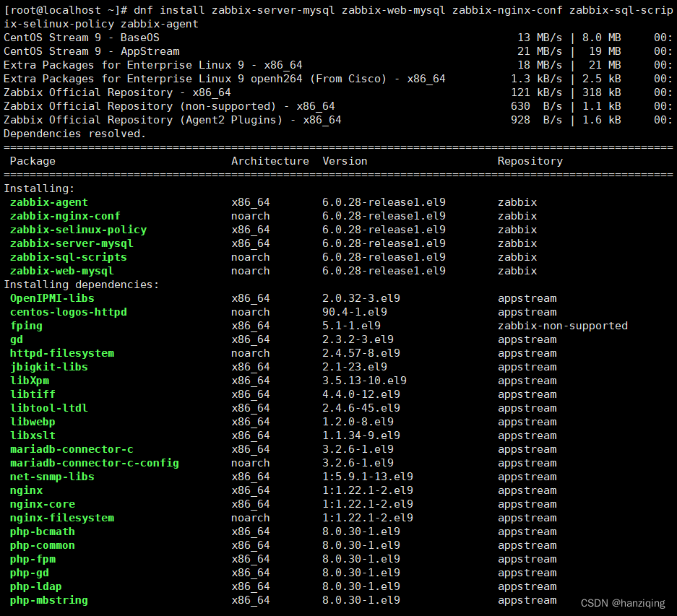The image size is (677, 616).
Task: Select the php-common package name
Action: point(43,546)
